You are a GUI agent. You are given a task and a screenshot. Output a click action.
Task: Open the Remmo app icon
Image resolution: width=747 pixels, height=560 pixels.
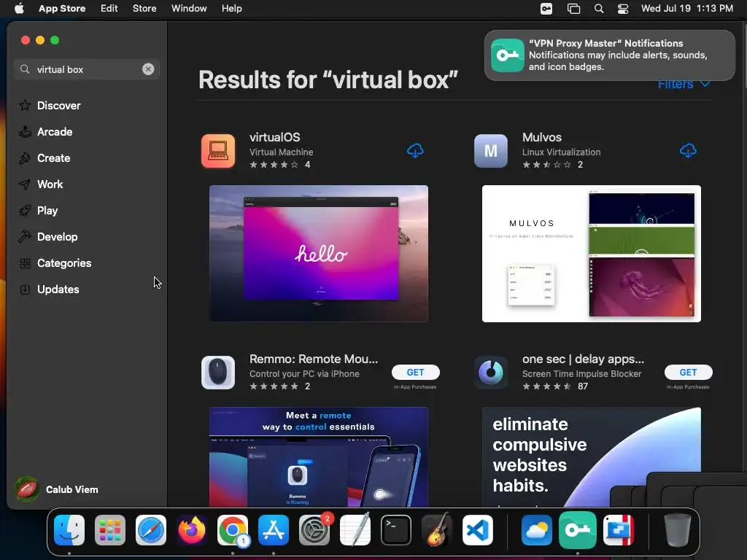[x=218, y=373]
